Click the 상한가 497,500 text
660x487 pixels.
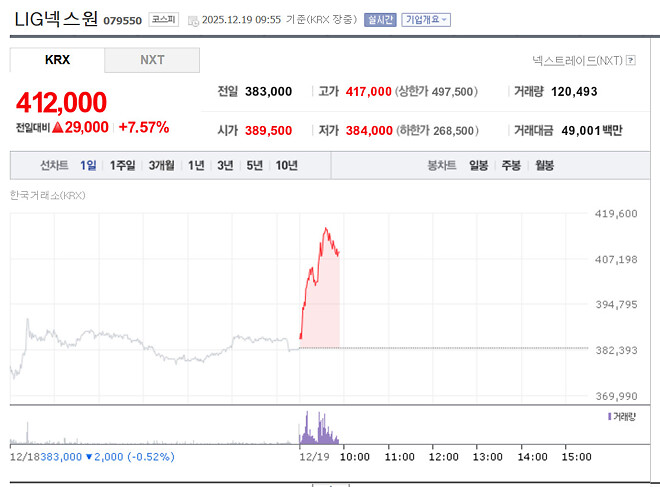(436, 91)
